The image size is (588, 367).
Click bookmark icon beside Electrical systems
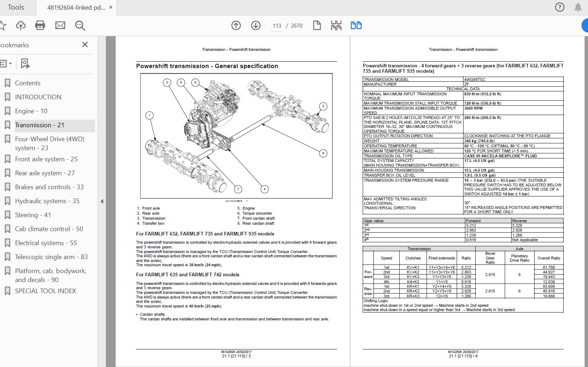pos(7,243)
